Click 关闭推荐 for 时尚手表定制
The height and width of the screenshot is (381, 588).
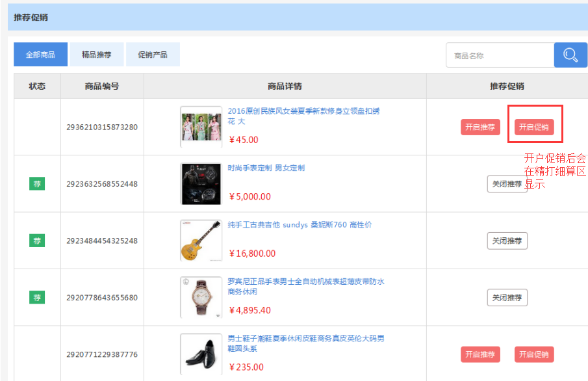[507, 184]
